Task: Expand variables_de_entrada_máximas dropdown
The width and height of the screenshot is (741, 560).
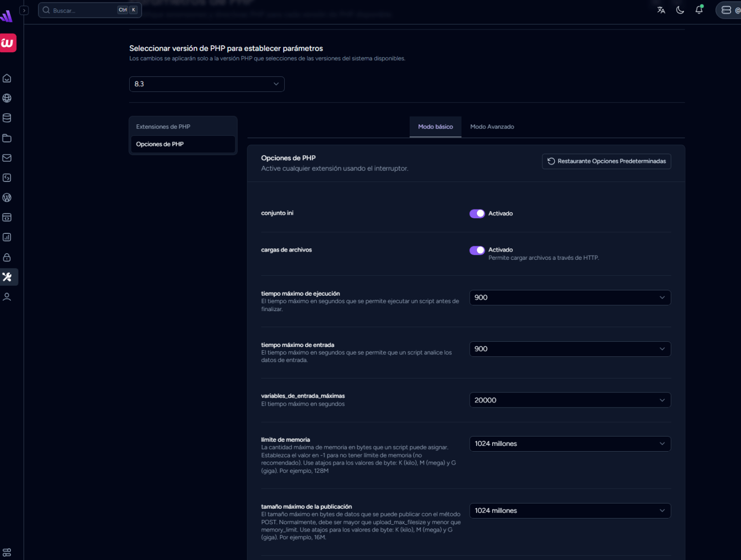Action: click(569, 400)
